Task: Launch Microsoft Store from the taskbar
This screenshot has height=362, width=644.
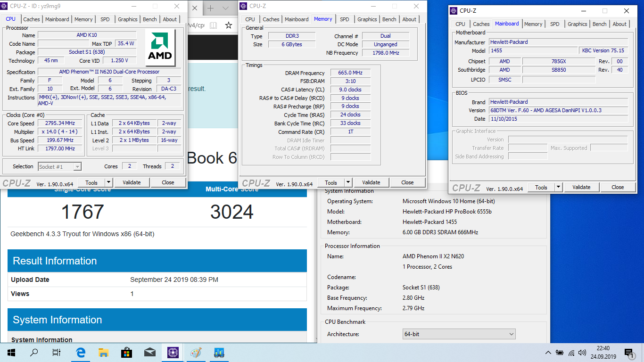Action: pos(126,353)
